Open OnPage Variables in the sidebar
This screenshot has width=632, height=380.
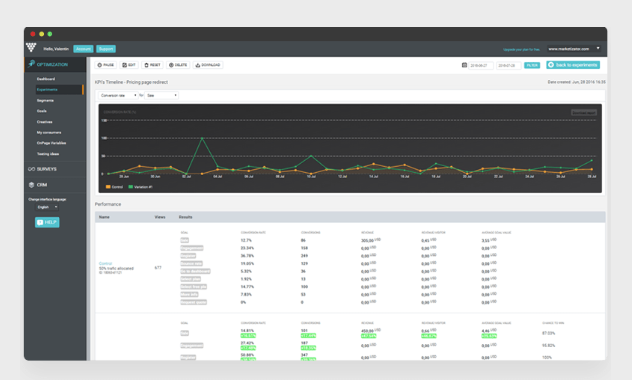point(51,143)
